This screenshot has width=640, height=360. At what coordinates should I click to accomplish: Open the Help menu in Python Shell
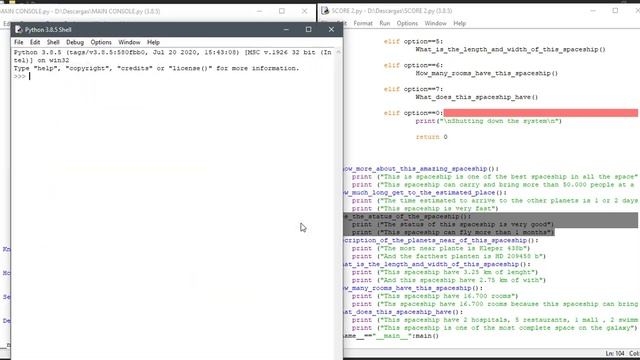click(x=153, y=42)
